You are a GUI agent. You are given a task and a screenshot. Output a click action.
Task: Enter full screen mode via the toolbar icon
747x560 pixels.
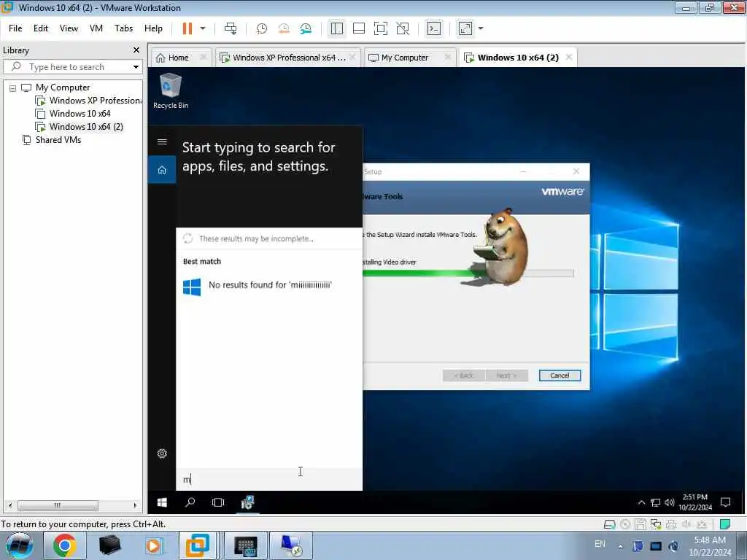pyautogui.click(x=381, y=28)
